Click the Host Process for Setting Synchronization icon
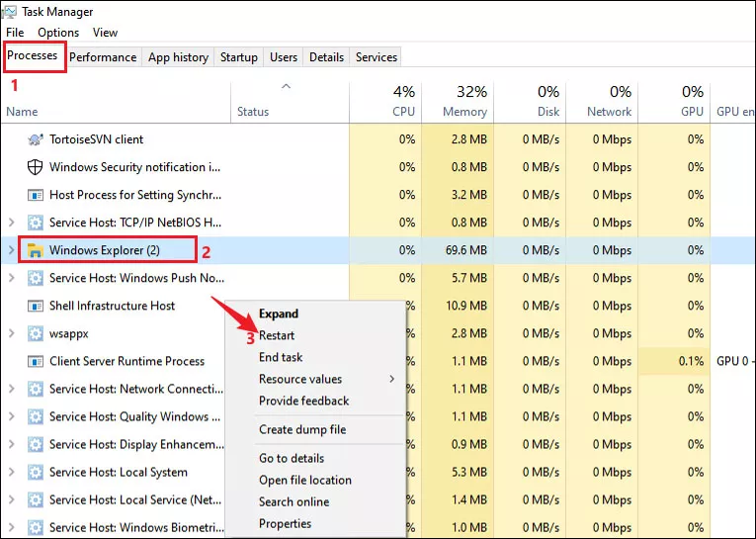 tap(36, 195)
